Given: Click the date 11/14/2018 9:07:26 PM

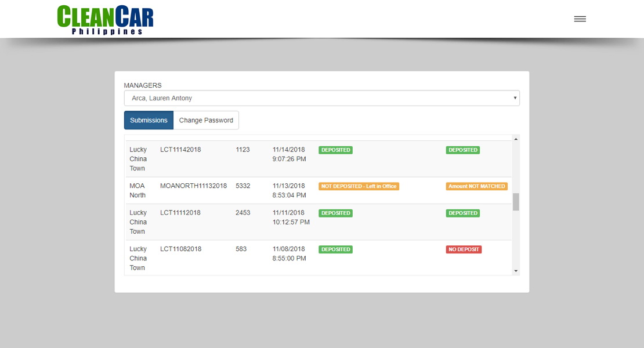Looking at the screenshot, I should tap(289, 154).
